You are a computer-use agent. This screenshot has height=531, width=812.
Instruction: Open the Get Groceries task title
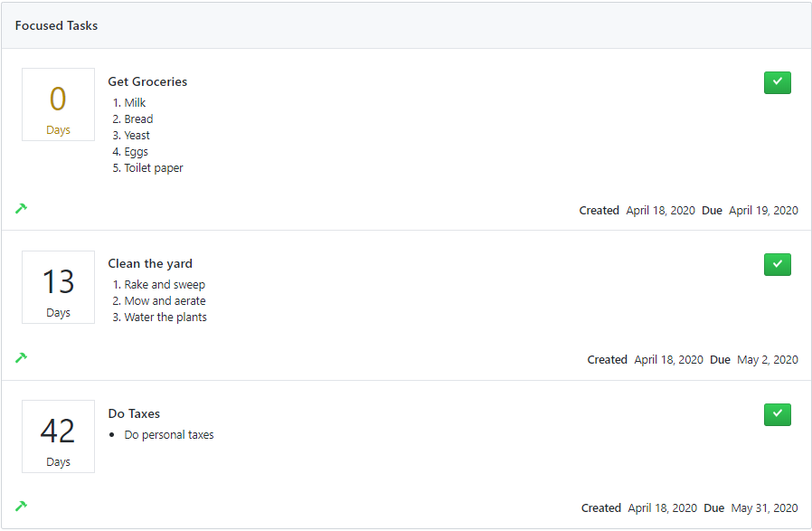pos(147,81)
